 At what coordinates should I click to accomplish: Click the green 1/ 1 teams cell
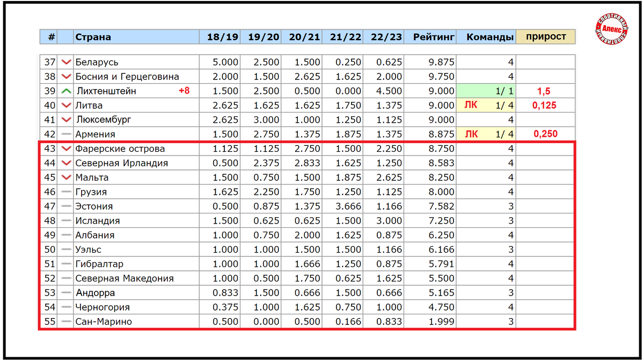tap(486, 91)
